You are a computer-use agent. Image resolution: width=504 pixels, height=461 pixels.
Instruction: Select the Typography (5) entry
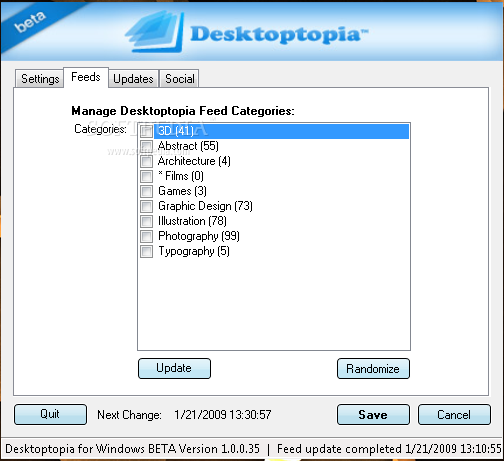pyautogui.click(x=194, y=251)
